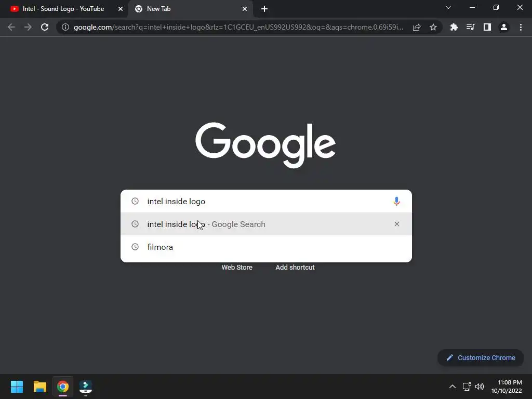
Task: Minimize the Chrome window
Action: (x=472, y=7)
